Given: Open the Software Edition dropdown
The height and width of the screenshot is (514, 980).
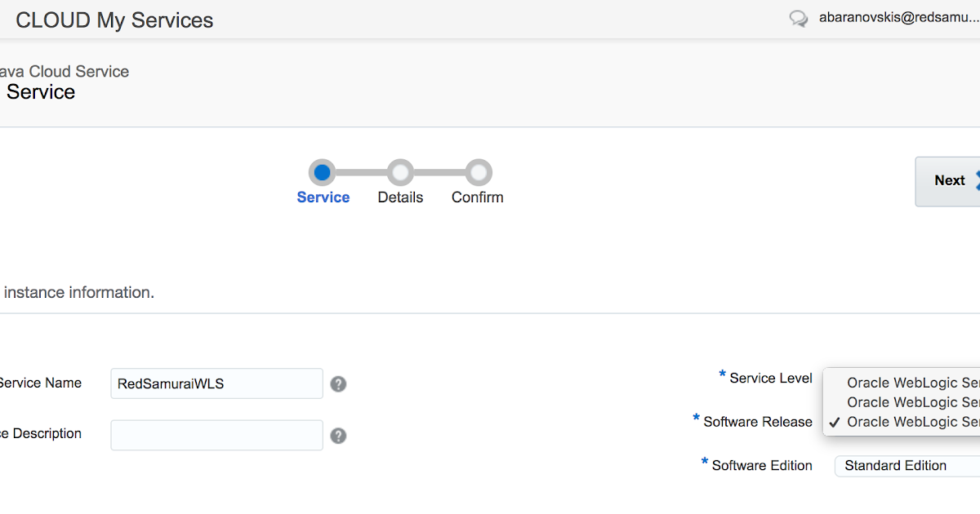Looking at the screenshot, I should click(x=906, y=465).
